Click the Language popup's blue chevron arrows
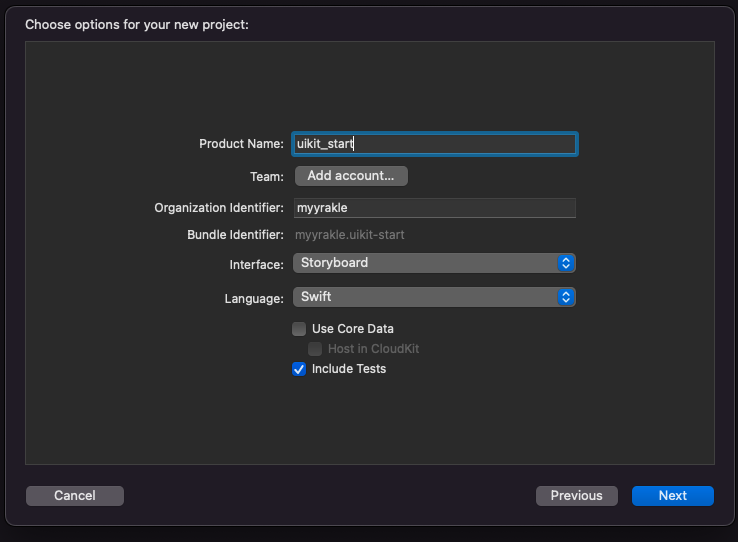 [566, 297]
